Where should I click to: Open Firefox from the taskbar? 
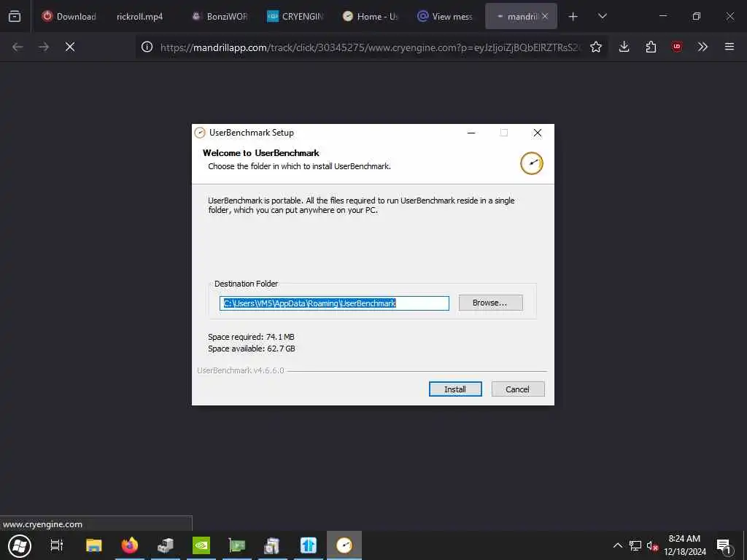click(130, 545)
